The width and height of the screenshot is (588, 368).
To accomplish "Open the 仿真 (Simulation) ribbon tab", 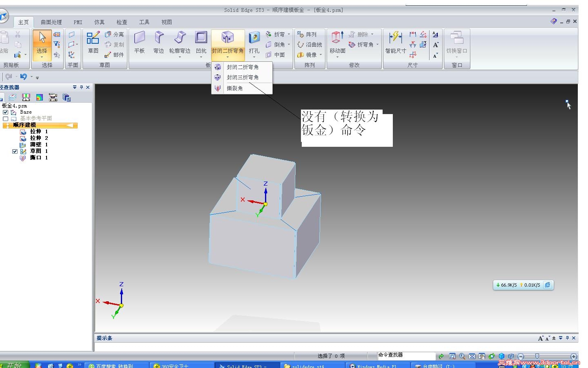I will tap(99, 22).
